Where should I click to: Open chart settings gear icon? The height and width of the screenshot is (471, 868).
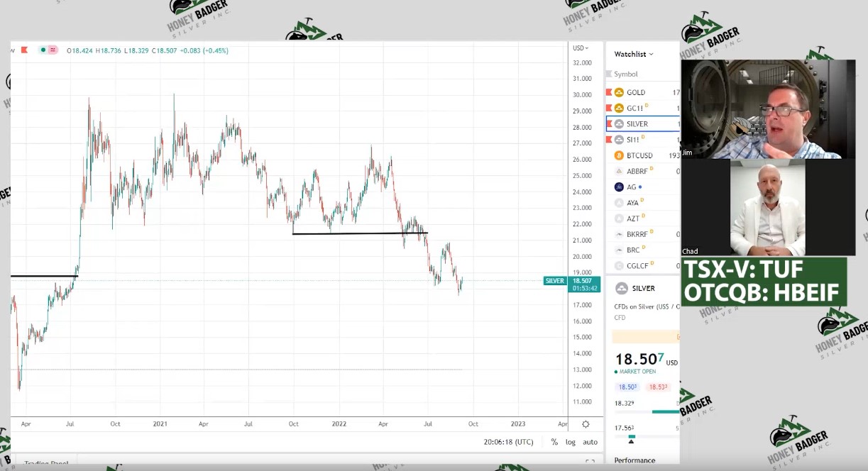[586, 424]
